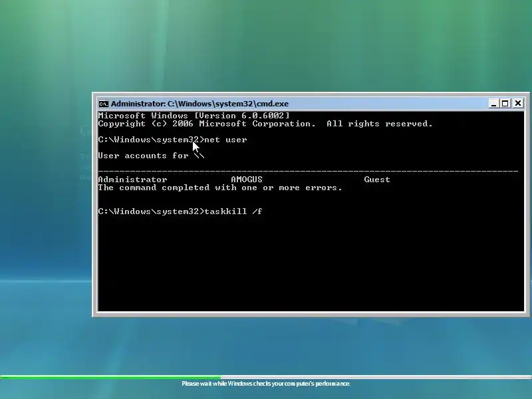The image size is (532, 399).
Task: Click the green performance check progress bar
Action: 266,377
